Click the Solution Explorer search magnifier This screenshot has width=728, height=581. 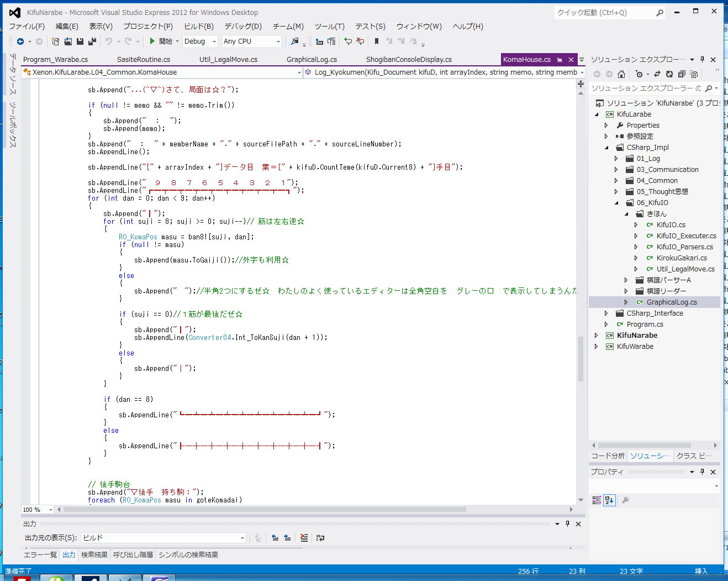(x=709, y=88)
